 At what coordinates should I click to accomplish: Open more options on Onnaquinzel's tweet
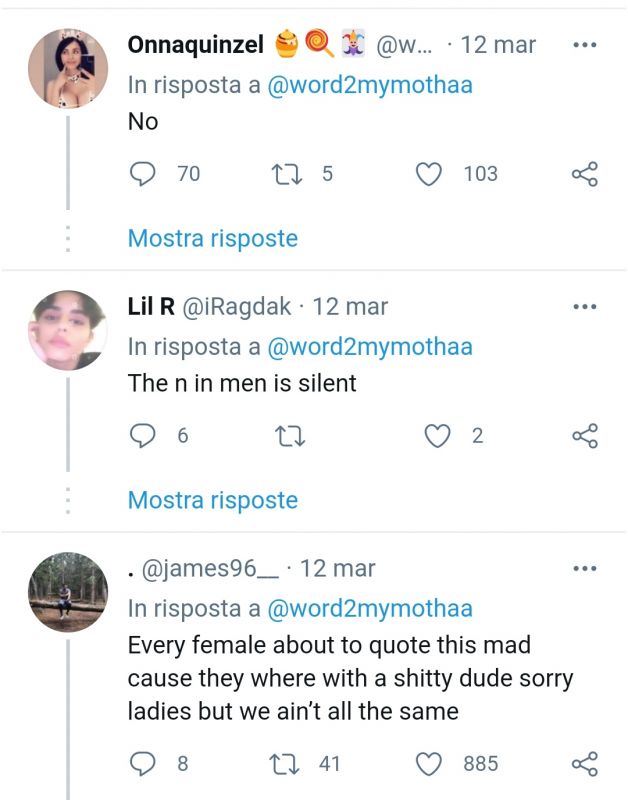[x=584, y=46]
